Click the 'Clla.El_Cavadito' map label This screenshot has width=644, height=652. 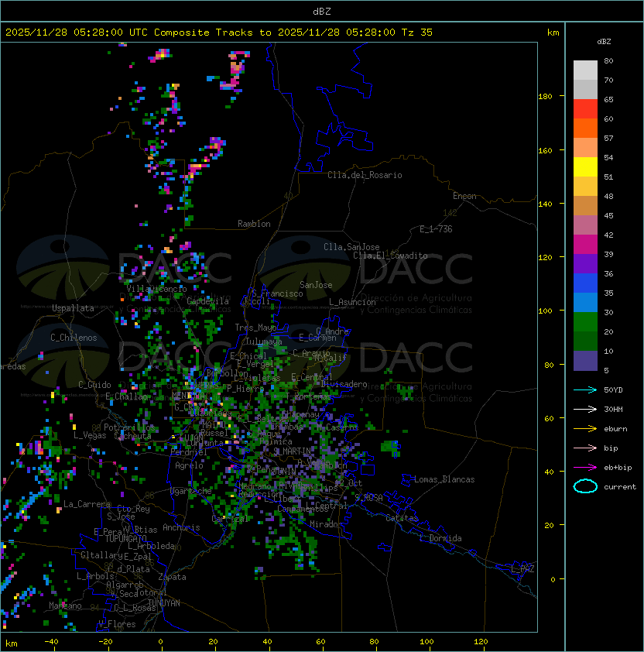tap(390, 256)
